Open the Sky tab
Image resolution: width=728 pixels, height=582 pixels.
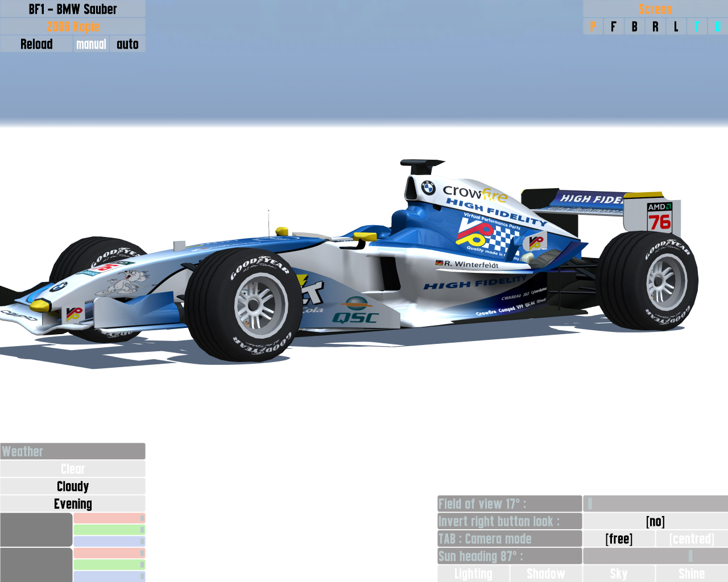(x=619, y=573)
